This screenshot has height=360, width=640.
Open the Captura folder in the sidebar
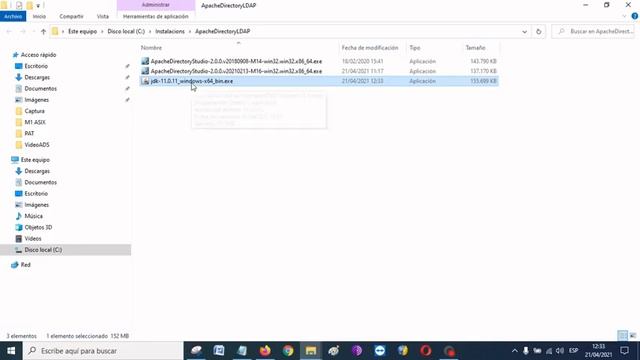click(34, 111)
